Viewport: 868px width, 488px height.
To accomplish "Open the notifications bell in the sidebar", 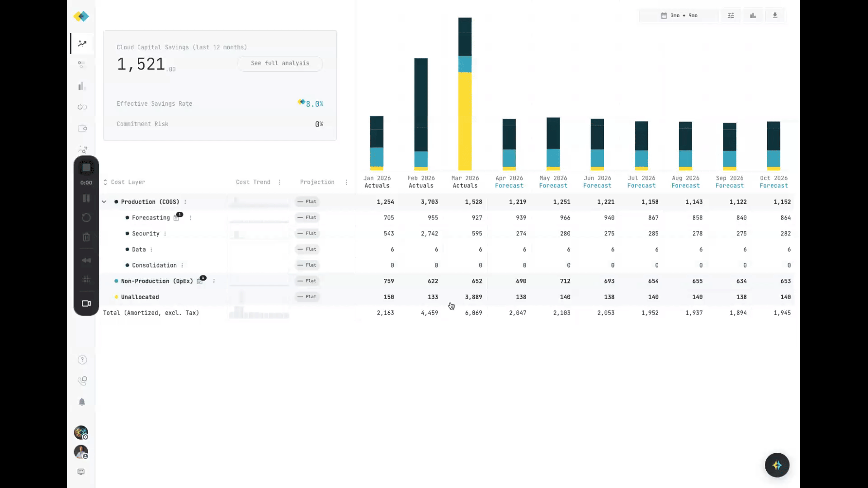I will (x=82, y=402).
